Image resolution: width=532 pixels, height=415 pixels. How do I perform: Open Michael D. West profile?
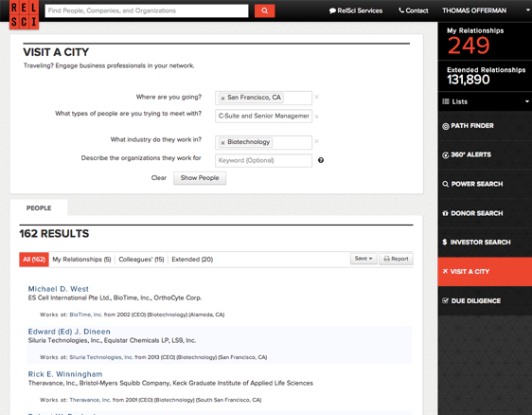point(59,289)
